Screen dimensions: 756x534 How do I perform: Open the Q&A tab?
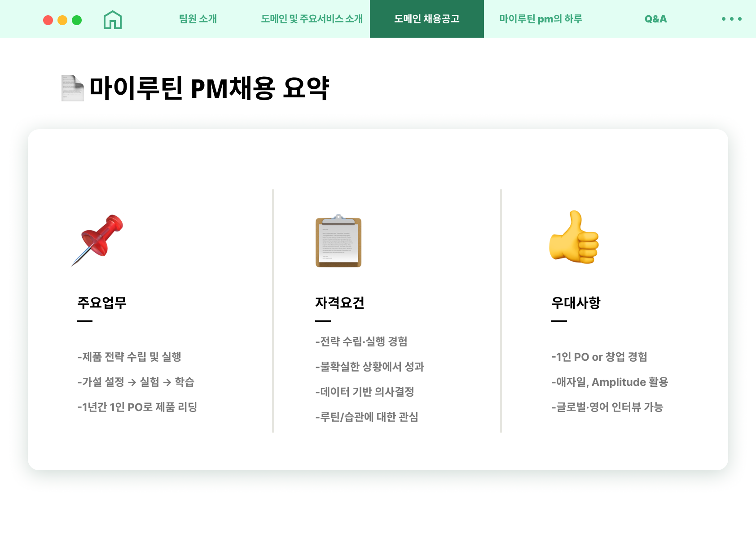(656, 19)
